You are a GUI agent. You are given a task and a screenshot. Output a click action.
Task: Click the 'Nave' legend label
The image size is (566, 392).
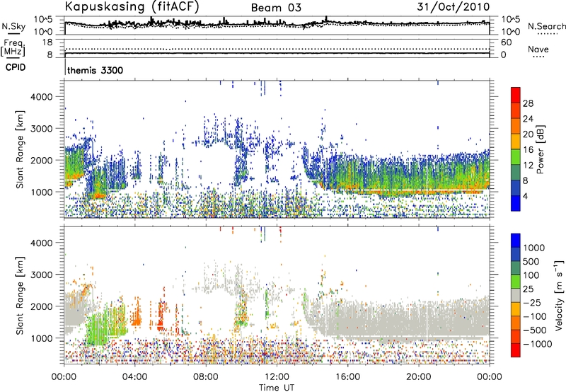(x=538, y=49)
